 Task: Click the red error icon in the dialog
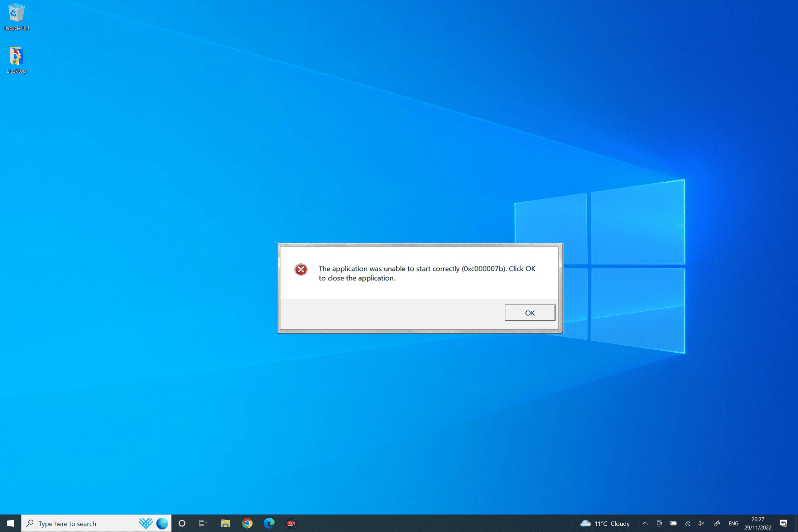300,270
